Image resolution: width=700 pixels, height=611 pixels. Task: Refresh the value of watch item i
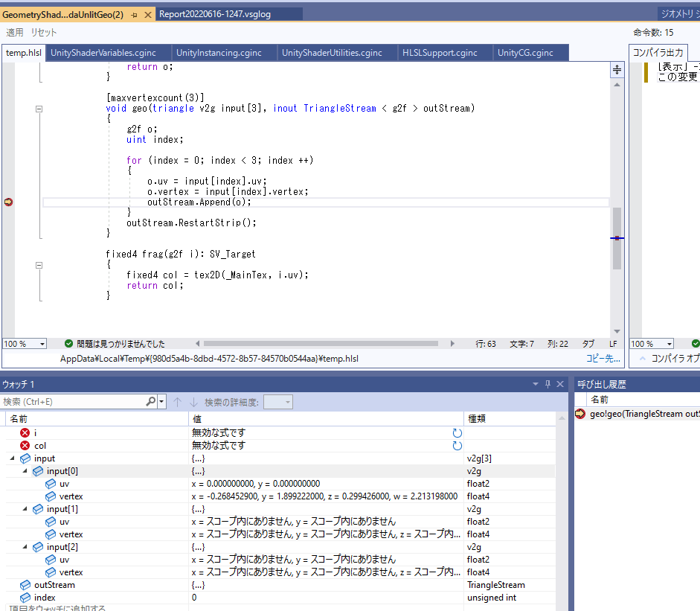[457, 433]
